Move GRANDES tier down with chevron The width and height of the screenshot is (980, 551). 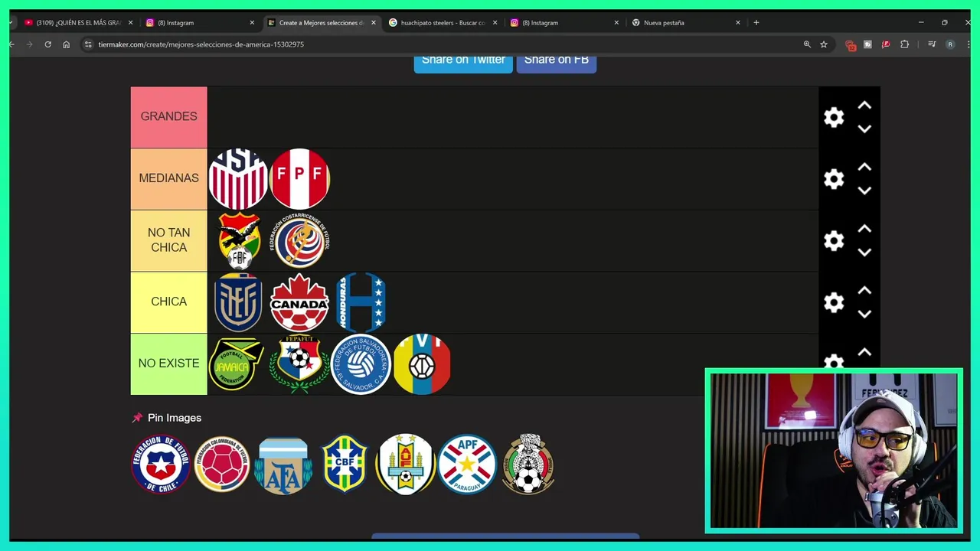coord(864,129)
